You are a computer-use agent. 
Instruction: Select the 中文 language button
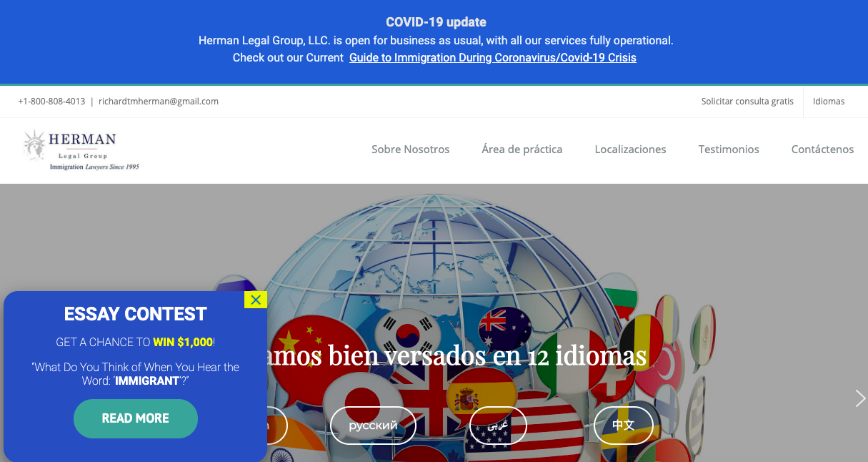pyautogui.click(x=623, y=426)
